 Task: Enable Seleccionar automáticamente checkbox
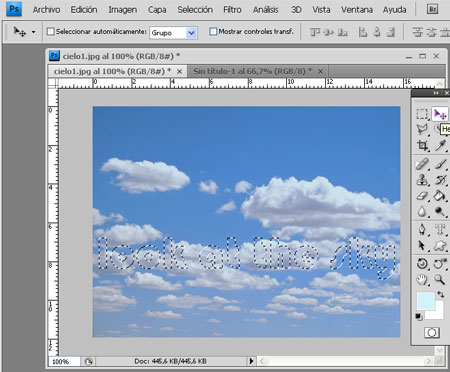pyautogui.click(x=50, y=32)
